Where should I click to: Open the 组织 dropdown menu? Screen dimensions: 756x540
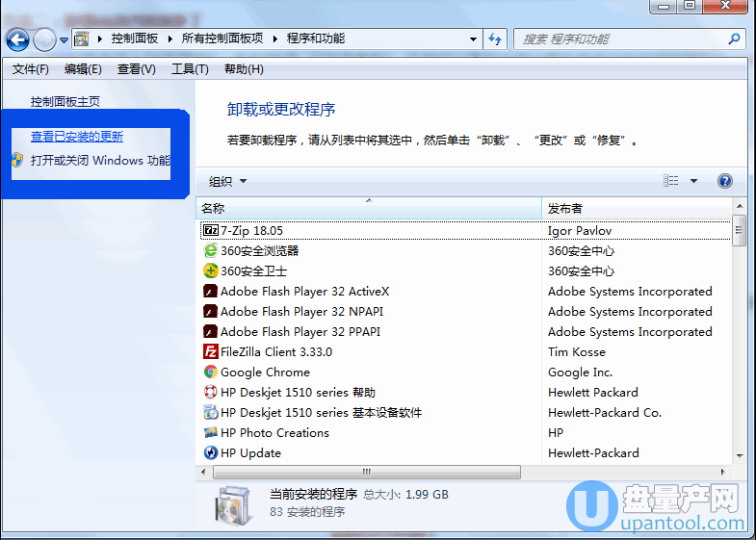click(227, 182)
